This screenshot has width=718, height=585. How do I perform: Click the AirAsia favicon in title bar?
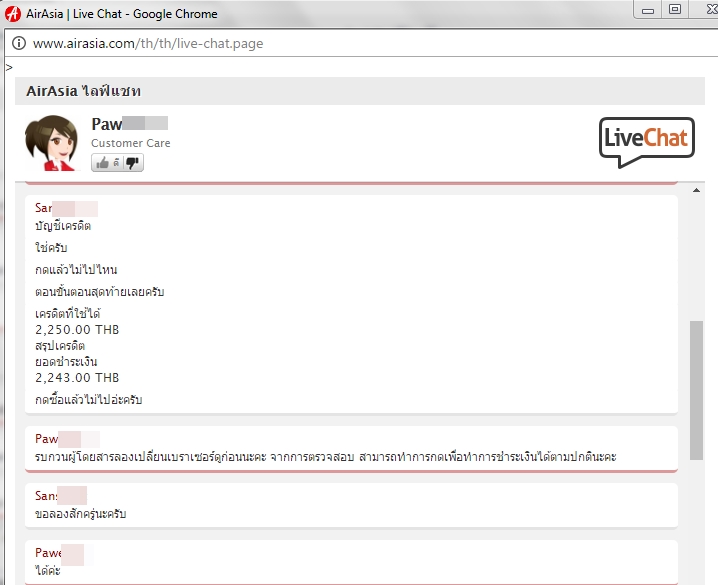tap(13, 14)
